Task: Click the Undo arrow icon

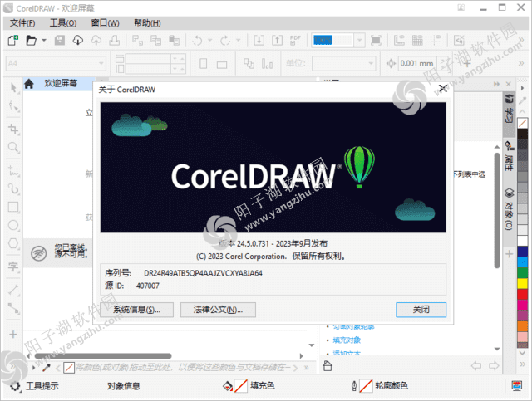Action: pos(198,41)
